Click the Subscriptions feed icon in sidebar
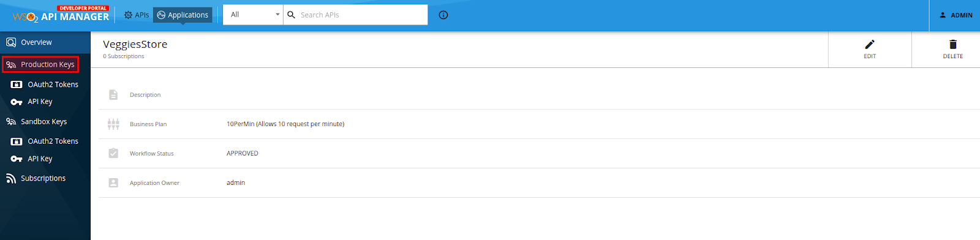 click(11, 178)
